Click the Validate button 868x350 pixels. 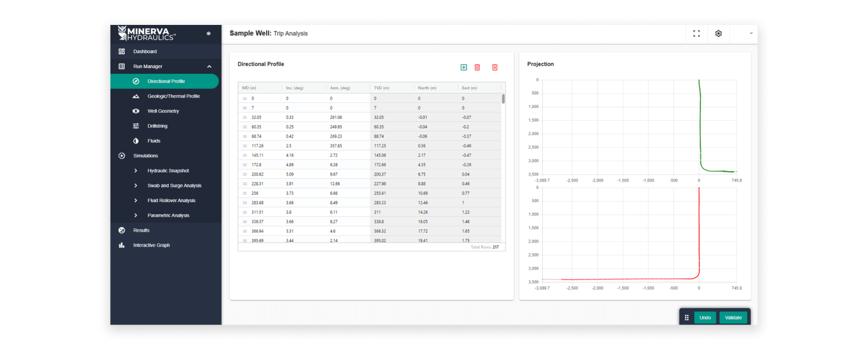coord(733,318)
